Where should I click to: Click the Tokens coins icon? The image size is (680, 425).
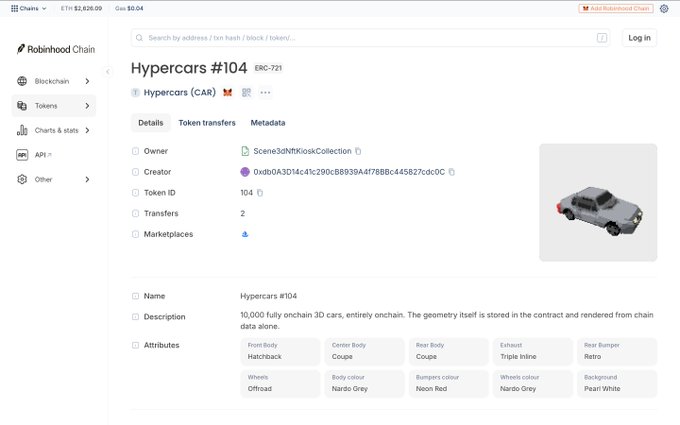click(22, 106)
